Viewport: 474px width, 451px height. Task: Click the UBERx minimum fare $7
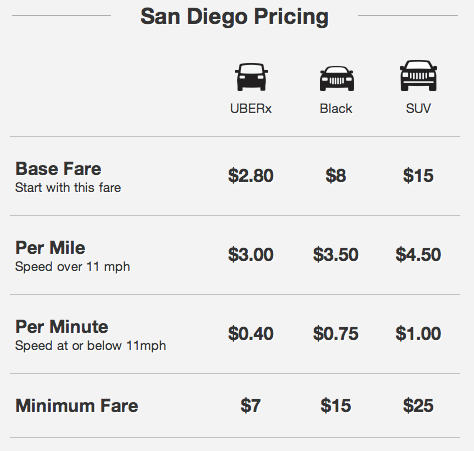250,406
